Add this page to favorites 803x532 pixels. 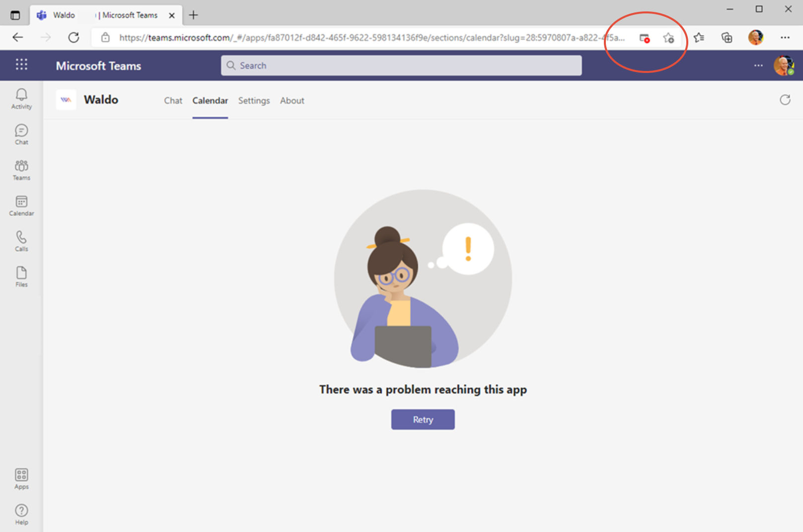point(668,38)
